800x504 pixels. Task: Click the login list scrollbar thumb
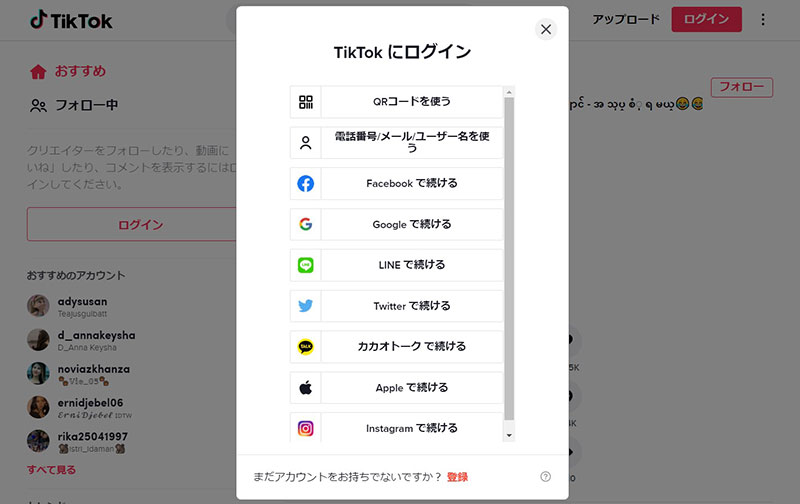coord(509,259)
